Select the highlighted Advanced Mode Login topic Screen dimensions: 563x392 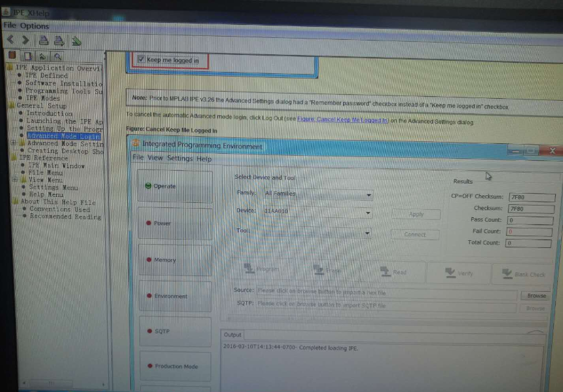64,136
